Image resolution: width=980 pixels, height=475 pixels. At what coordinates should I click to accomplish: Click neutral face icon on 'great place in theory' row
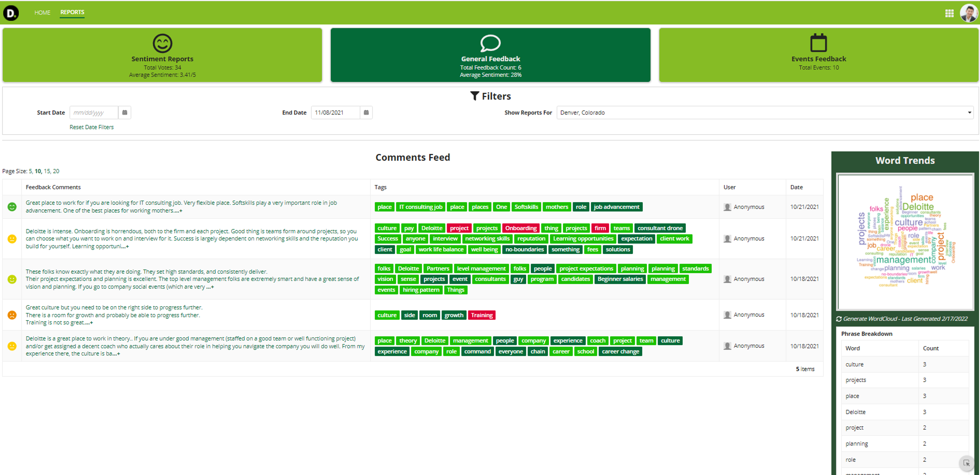click(x=12, y=346)
